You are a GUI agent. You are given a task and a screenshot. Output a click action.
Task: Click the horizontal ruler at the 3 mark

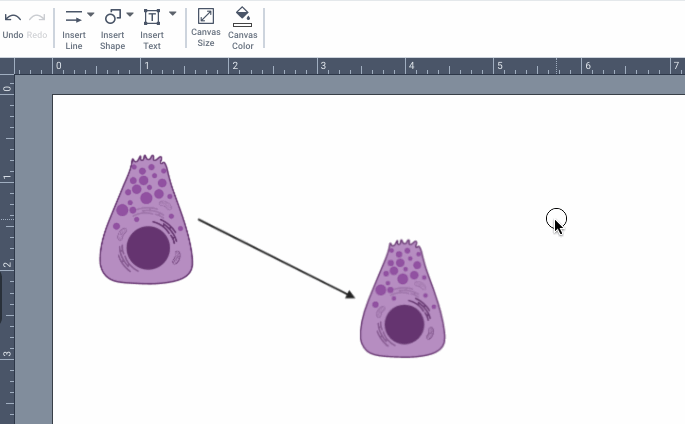[321, 68]
